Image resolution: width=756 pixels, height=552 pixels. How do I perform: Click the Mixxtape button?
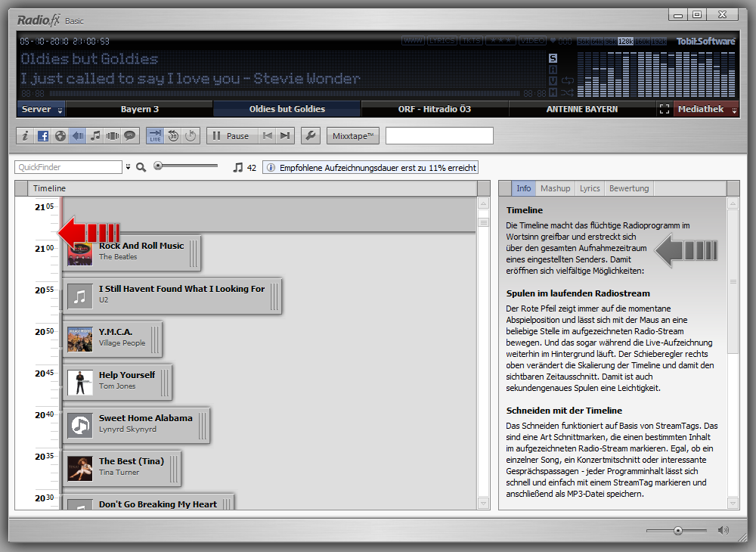pos(352,136)
